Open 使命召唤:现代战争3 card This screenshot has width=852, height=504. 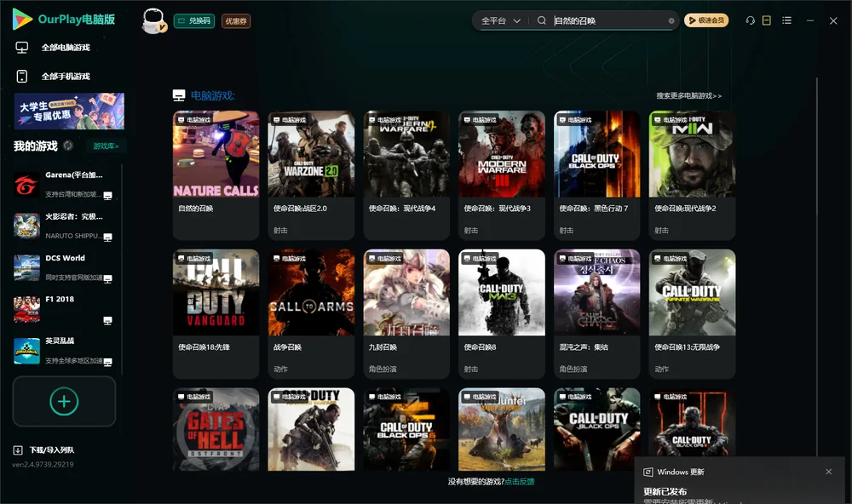tap(502, 175)
